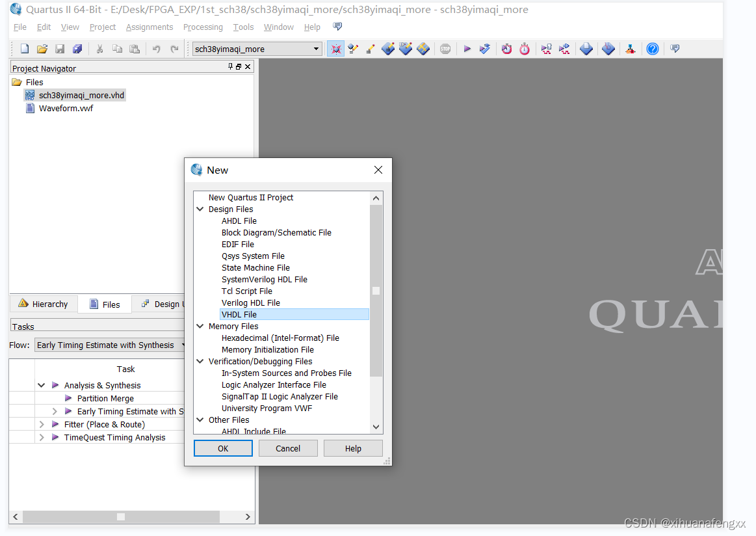Select sch38yimaqi_more.vhd in Files
Screen dimensions: 756x536
tap(81, 95)
